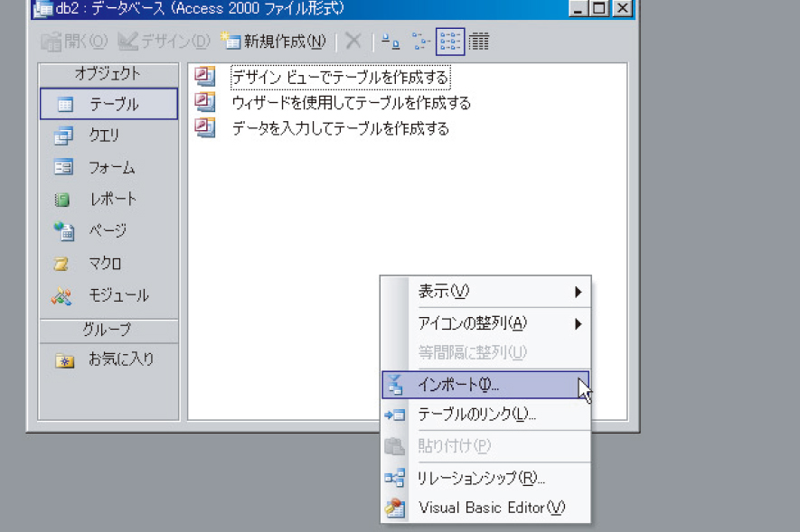Image resolution: width=800 pixels, height=532 pixels.
Task: Select the list view toggle icon
Action: click(450, 42)
